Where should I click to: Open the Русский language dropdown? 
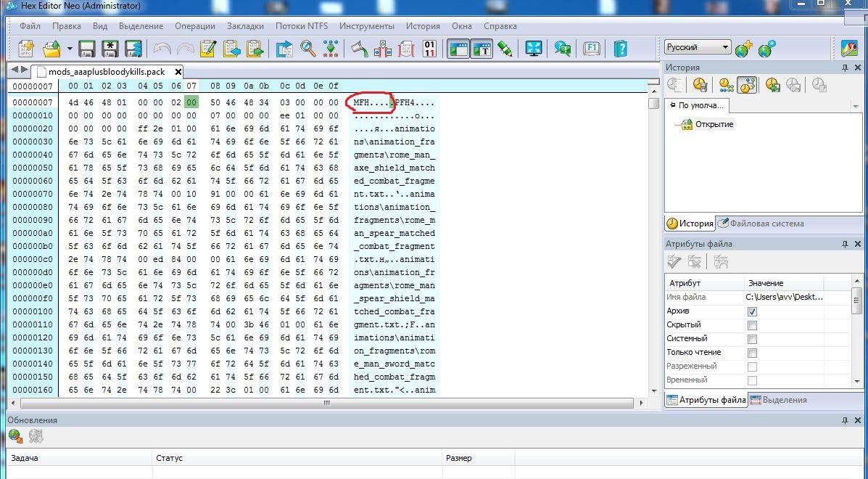pyautogui.click(x=697, y=47)
